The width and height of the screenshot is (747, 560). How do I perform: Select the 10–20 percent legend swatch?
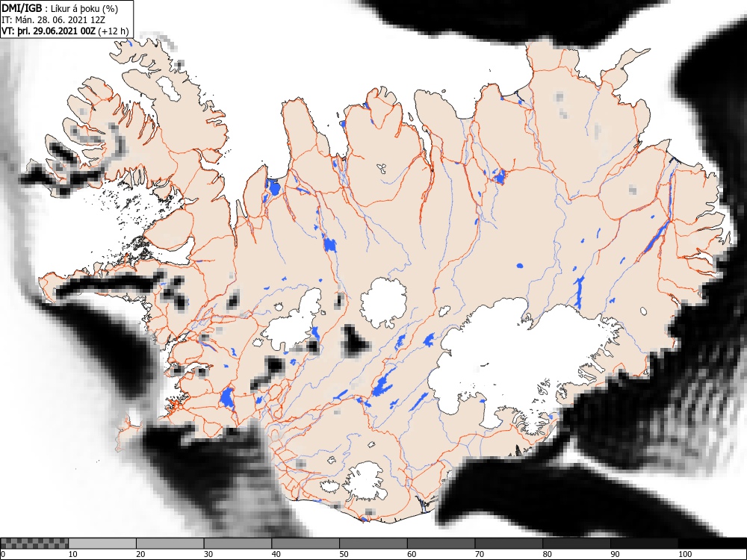click(x=102, y=544)
